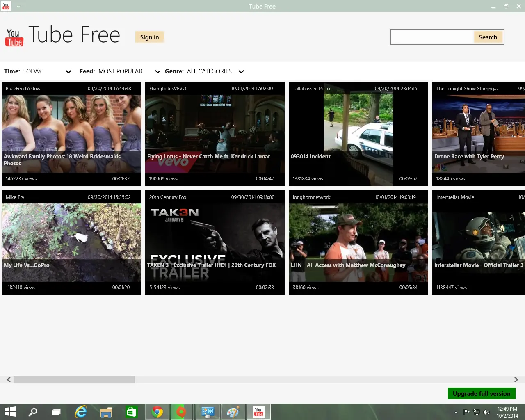525x420 pixels.
Task: Open the Awkward Family Photos bridesmaids video
Action: click(x=71, y=134)
